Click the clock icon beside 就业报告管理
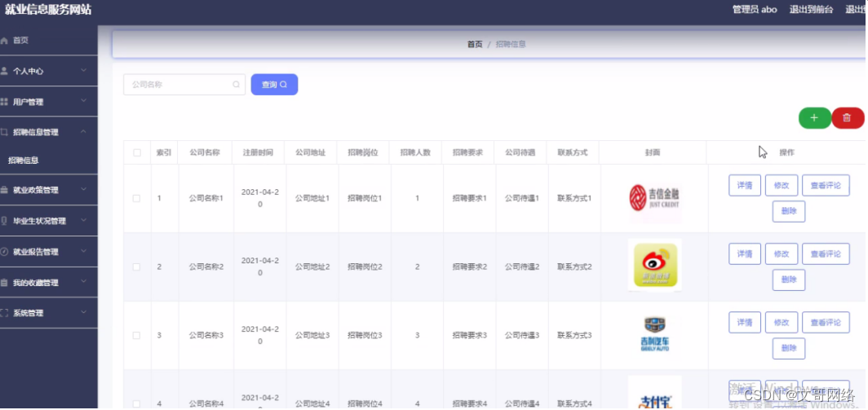The height and width of the screenshot is (410, 868). click(x=4, y=252)
